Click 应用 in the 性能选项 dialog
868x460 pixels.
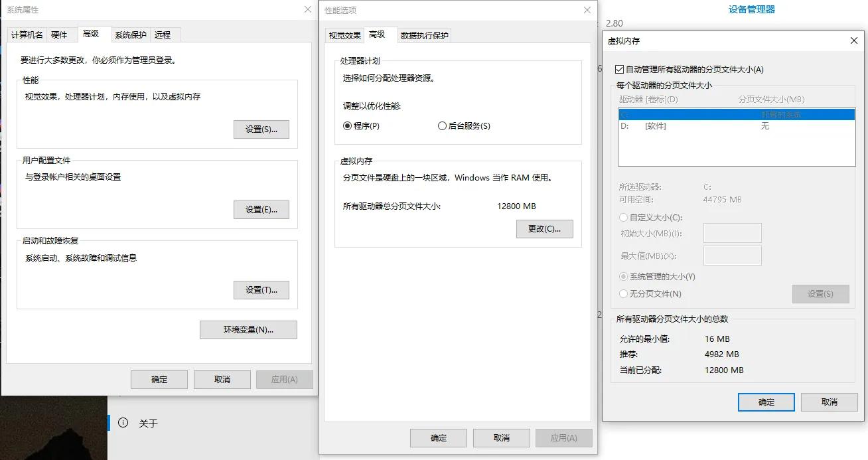pos(563,437)
